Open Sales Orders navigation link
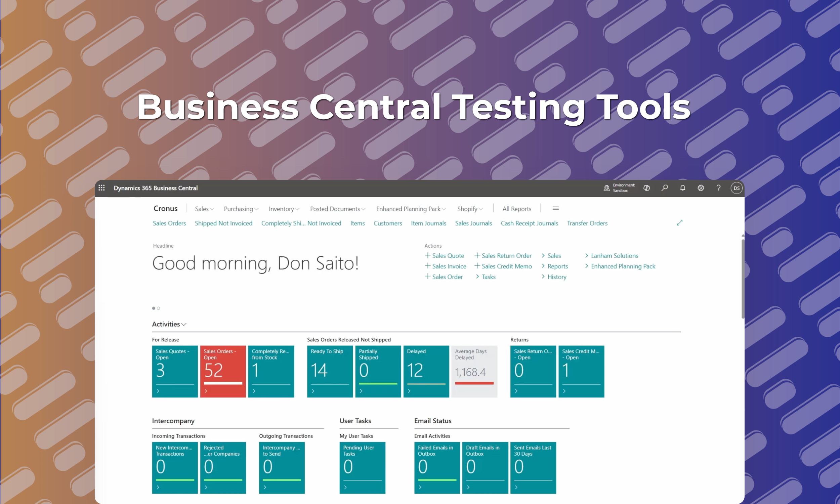Image resolution: width=840 pixels, height=504 pixels. tap(169, 223)
